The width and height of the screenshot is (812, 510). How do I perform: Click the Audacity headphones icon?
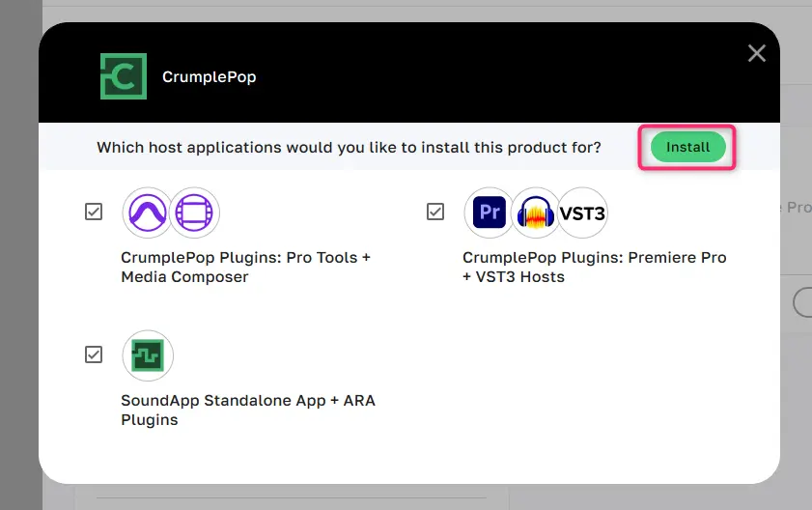536,212
